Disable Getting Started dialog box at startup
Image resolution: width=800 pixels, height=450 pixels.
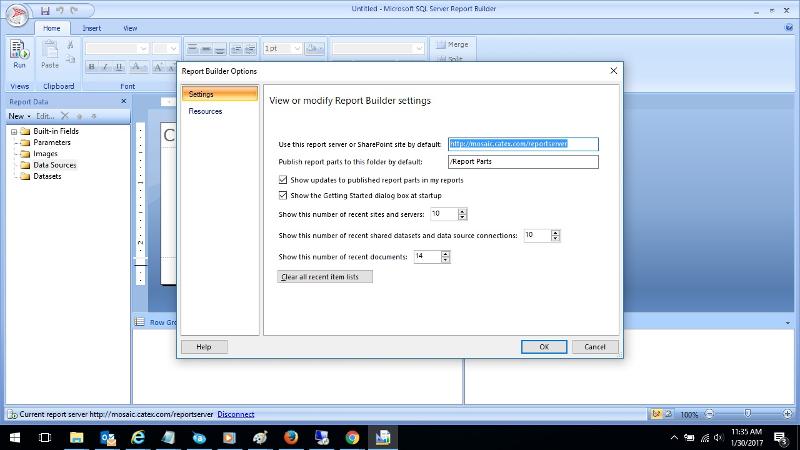pyautogui.click(x=283, y=195)
